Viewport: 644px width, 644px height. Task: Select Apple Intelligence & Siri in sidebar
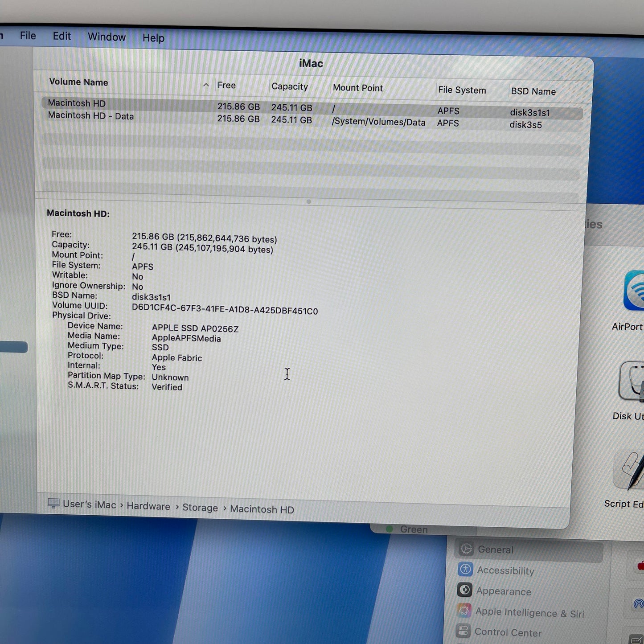[529, 613]
